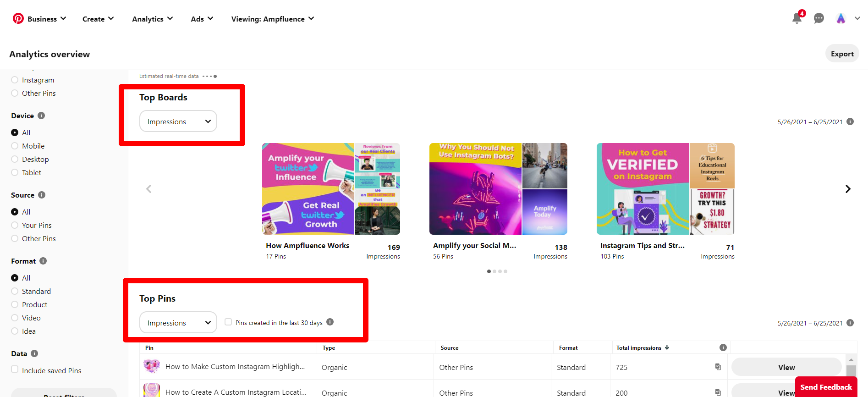The width and height of the screenshot is (868, 397).
Task: Click the Ampfluence profile avatar
Action: [841, 18]
